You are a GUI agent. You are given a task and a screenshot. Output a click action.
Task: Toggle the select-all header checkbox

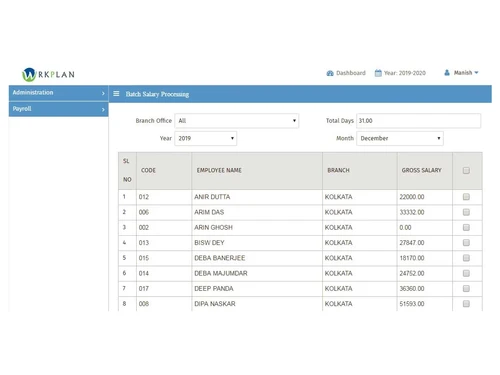(x=466, y=170)
